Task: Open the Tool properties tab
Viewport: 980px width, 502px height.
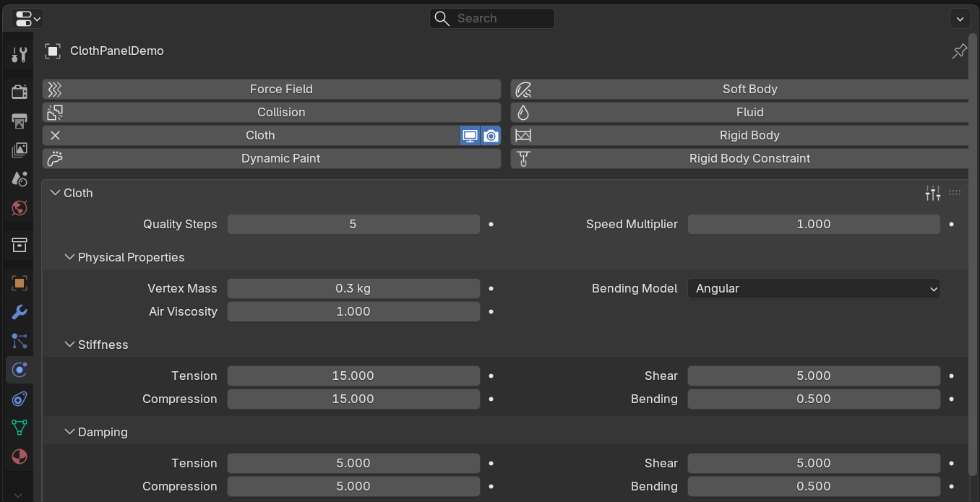Action: click(x=20, y=54)
